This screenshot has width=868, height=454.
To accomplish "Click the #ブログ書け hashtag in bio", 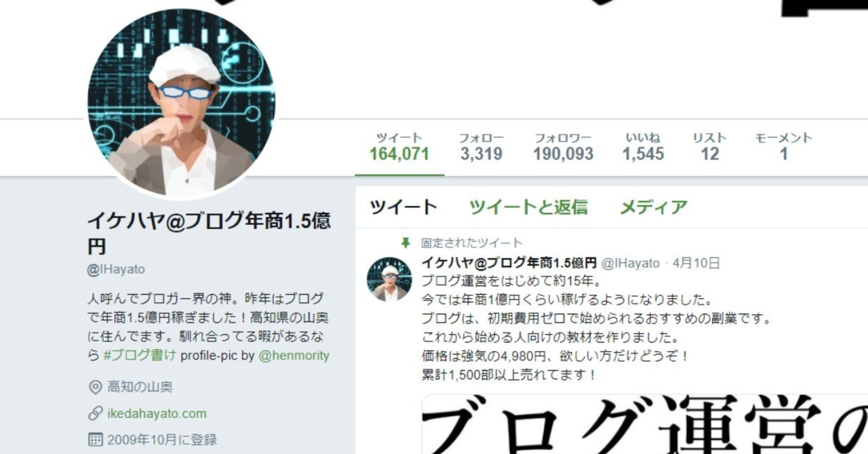I will (140, 355).
